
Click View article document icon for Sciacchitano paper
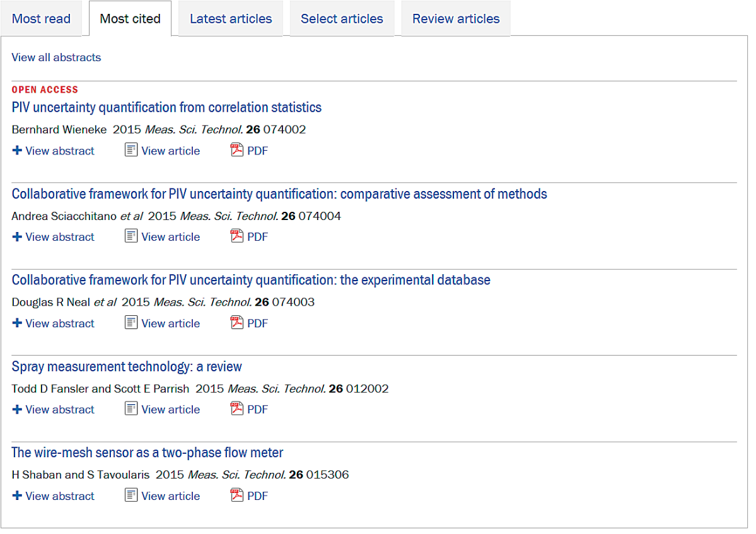tap(131, 237)
